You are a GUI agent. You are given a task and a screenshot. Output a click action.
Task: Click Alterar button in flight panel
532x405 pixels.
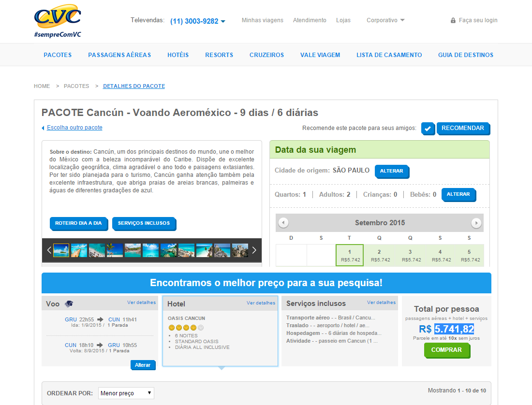tap(143, 365)
